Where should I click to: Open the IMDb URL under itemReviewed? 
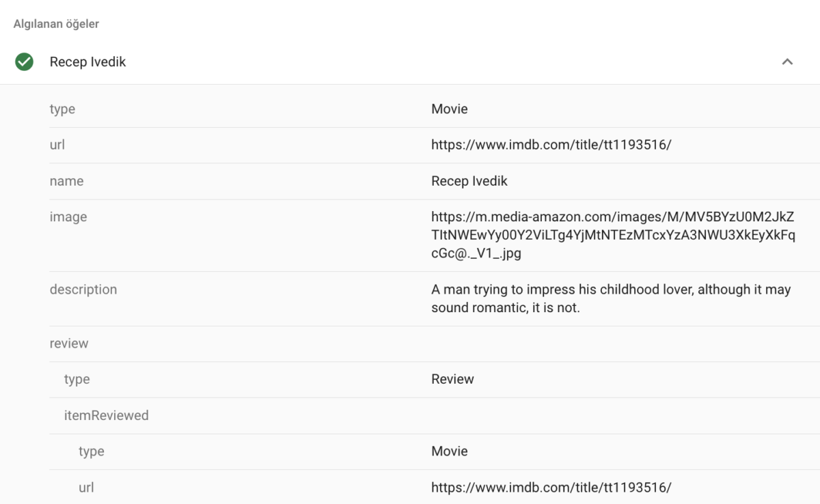click(551, 487)
